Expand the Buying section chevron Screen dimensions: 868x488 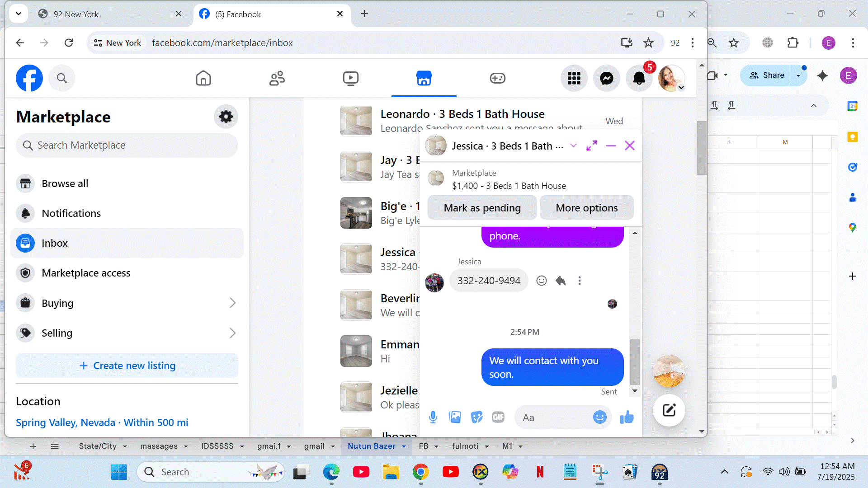click(232, 303)
